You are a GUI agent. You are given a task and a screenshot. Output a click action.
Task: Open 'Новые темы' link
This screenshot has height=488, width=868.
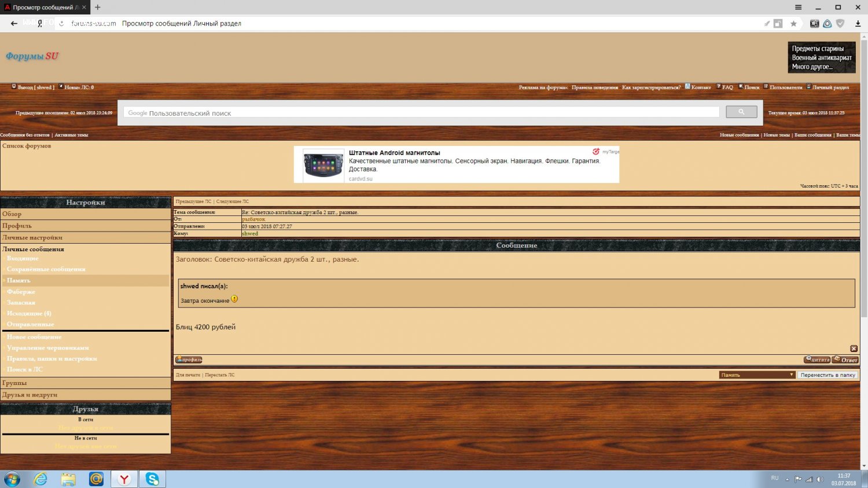pyautogui.click(x=777, y=135)
